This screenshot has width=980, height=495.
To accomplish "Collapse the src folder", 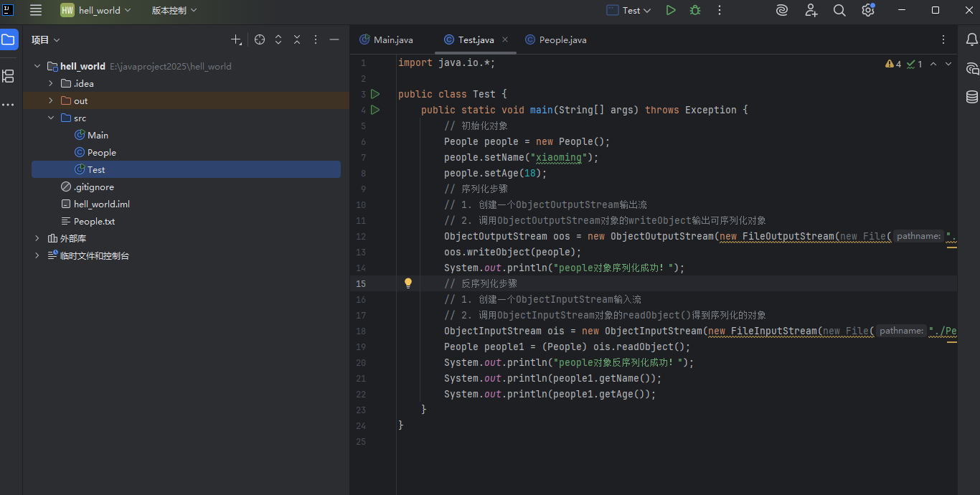I will tap(51, 118).
